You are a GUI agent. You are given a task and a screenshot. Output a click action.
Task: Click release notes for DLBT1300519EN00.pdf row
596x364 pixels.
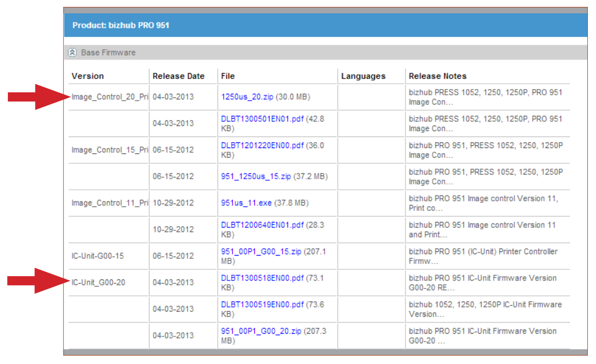[x=485, y=309]
